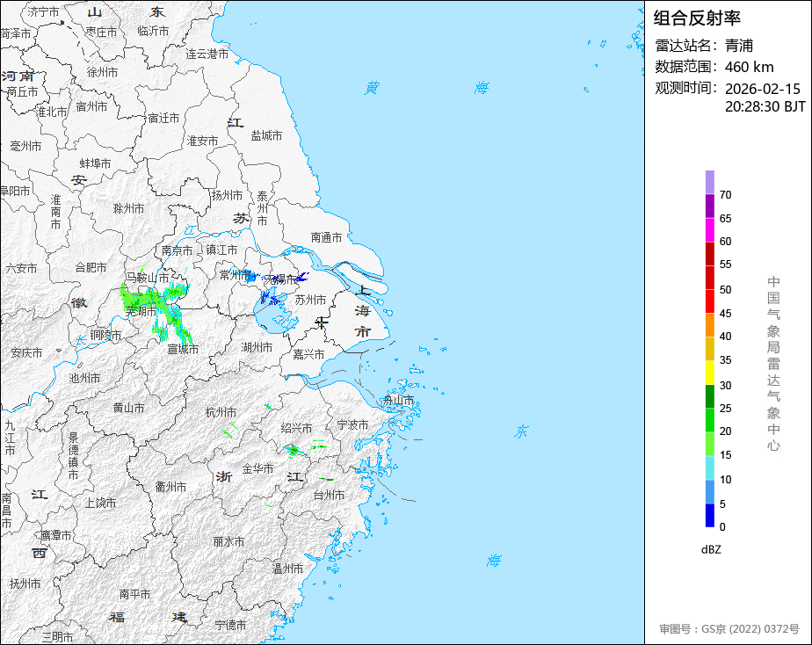The height and width of the screenshot is (645, 812).
Task: Click the 嘉兴市 city label
Action: pos(308,355)
